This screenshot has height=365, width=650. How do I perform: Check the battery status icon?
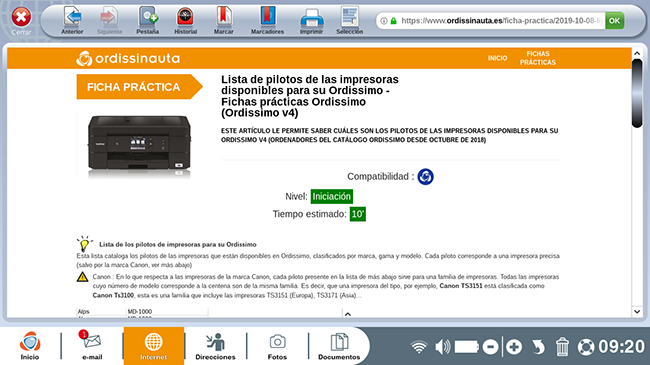466,347
